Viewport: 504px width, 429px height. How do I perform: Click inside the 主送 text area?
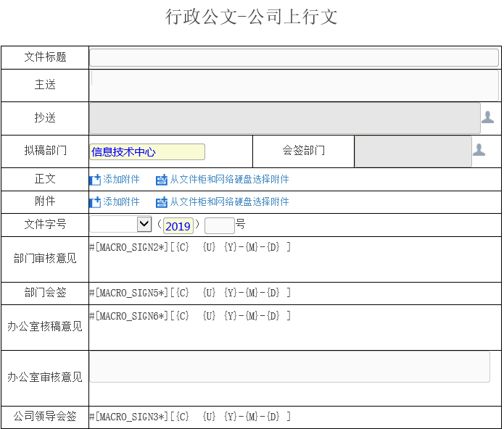click(294, 85)
